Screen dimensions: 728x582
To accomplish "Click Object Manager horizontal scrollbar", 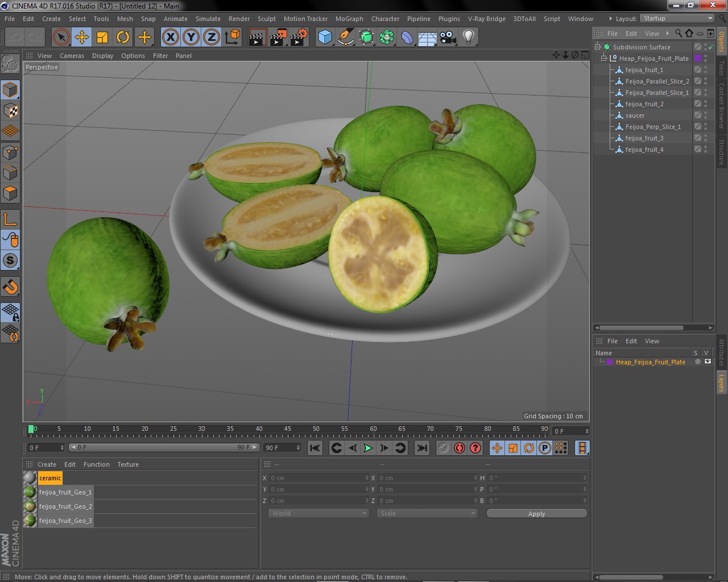I will pos(641,328).
